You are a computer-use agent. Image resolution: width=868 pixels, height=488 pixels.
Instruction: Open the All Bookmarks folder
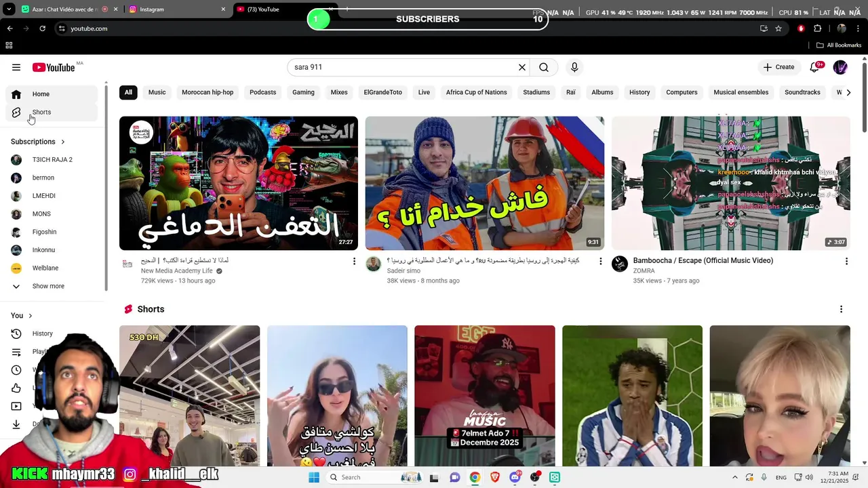[839, 45]
